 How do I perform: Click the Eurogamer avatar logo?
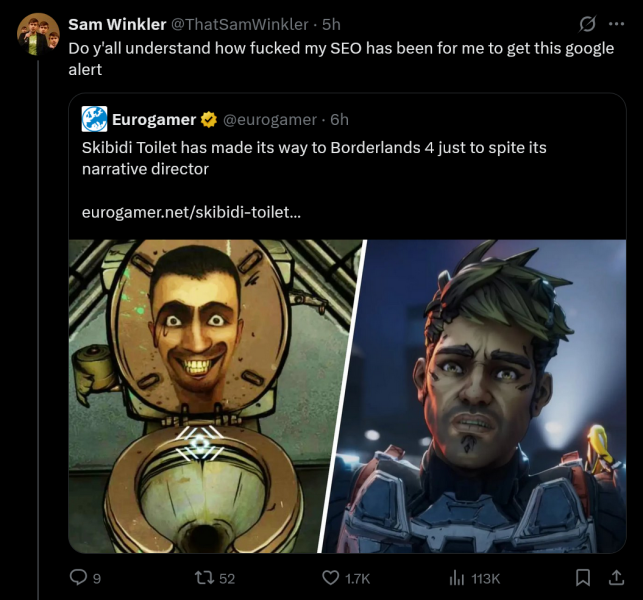click(95, 119)
